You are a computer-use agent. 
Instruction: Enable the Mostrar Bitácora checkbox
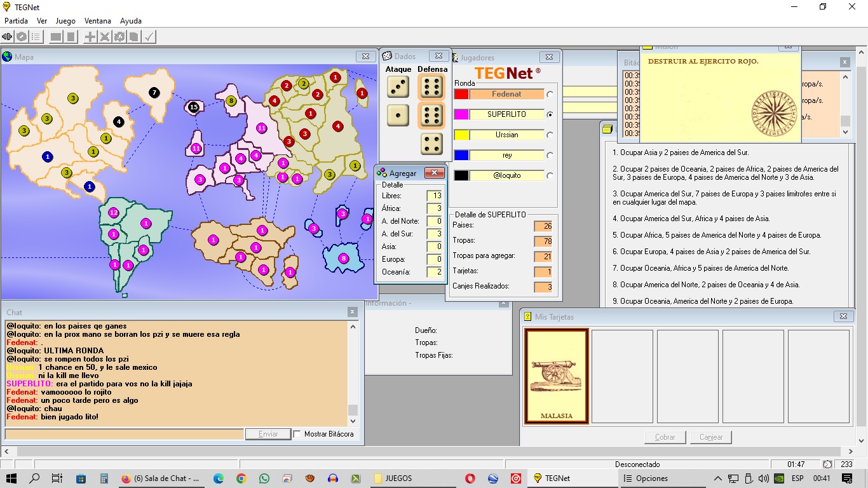coord(297,434)
